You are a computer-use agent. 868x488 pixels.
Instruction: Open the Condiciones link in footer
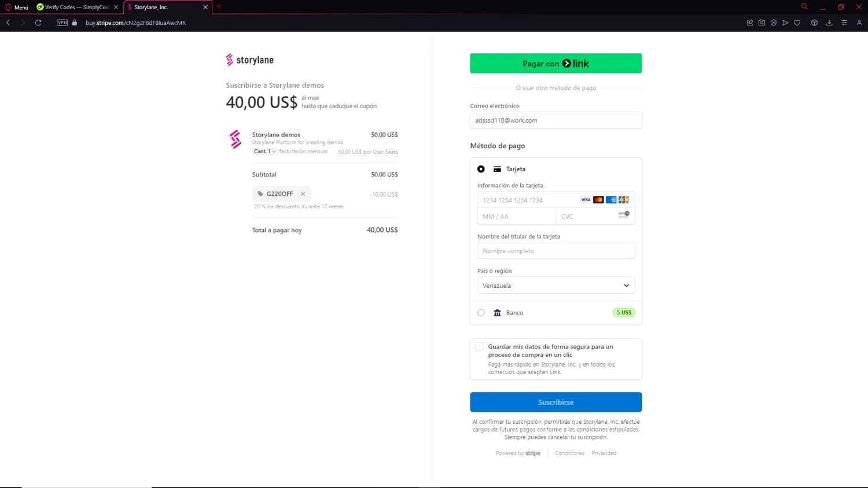click(x=569, y=453)
